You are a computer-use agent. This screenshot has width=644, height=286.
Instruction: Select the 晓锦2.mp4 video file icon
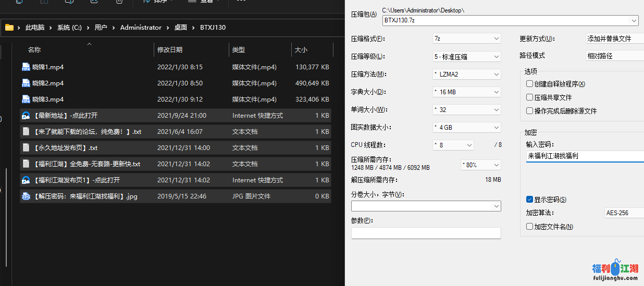[x=26, y=83]
